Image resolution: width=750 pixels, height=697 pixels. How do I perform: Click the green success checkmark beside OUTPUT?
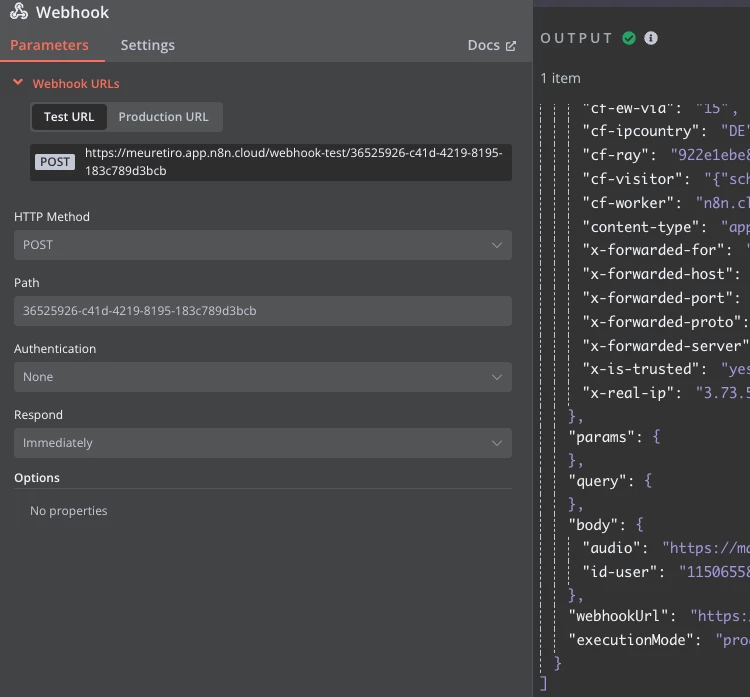click(629, 38)
